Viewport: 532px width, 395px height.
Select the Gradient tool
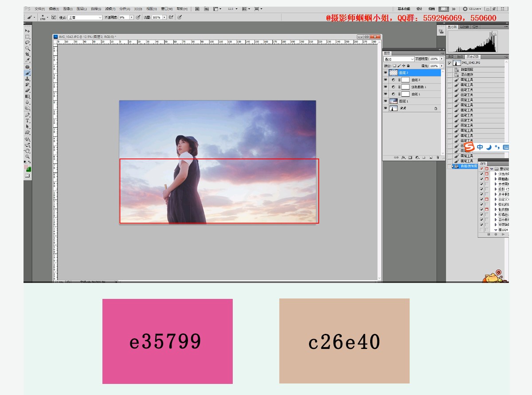click(27, 97)
